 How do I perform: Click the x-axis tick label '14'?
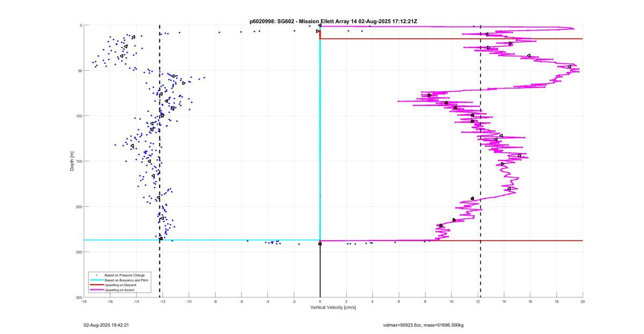pyautogui.click(x=504, y=302)
